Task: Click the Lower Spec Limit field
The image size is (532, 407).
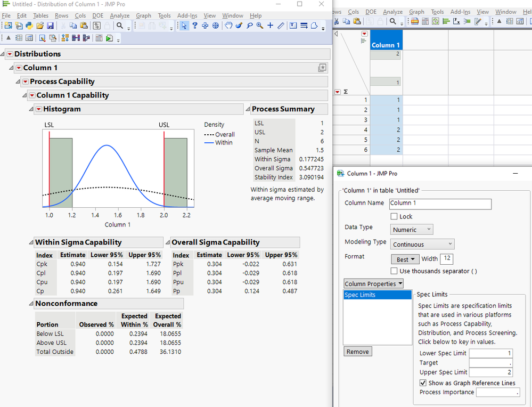Action: pyautogui.click(x=490, y=353)
